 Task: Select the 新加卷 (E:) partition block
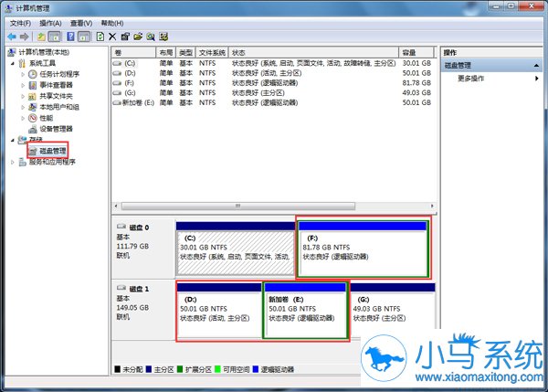[305, 311]
